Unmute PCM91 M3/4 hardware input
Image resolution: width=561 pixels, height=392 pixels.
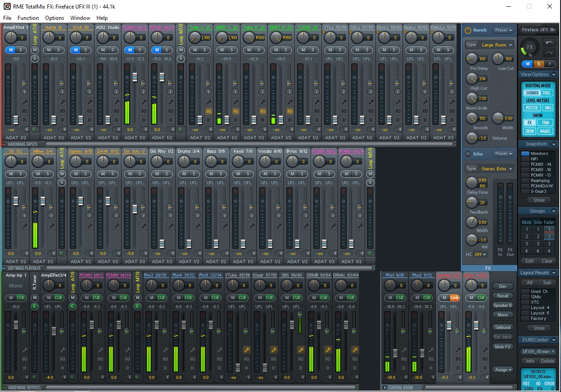pos(156,50)
